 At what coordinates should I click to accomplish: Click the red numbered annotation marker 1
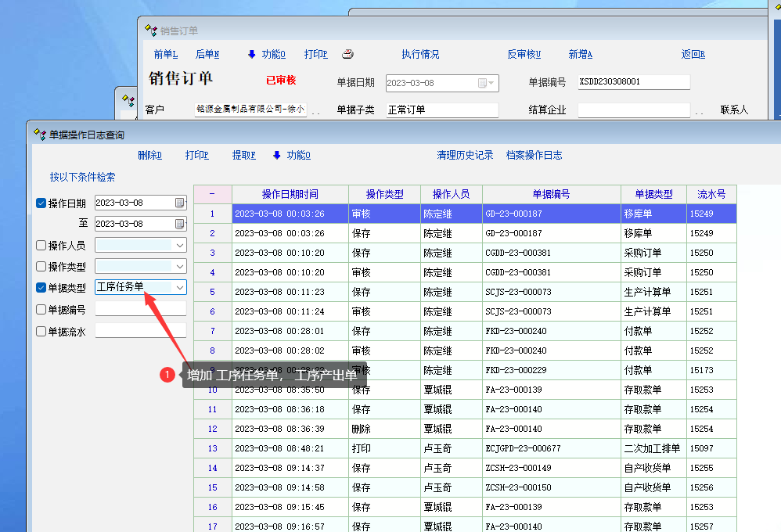click(x=167, y=375)
